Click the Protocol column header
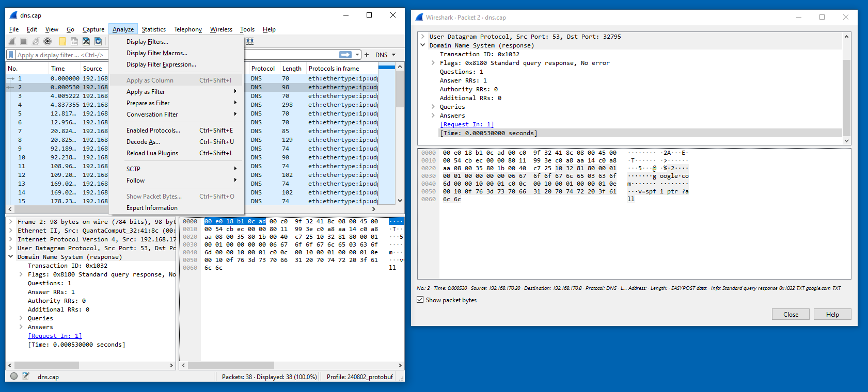 pos(263,68)
